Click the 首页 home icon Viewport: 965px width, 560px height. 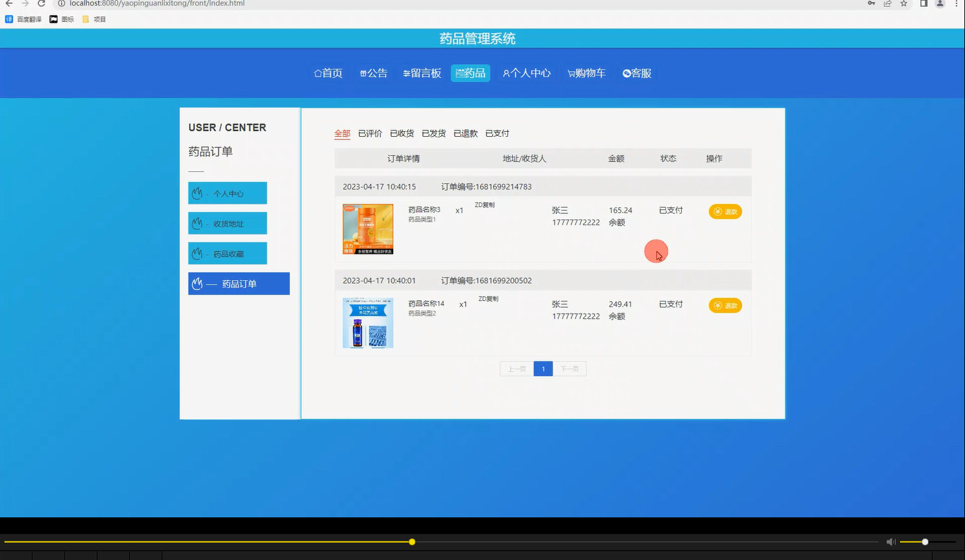[x=318, y=73]
